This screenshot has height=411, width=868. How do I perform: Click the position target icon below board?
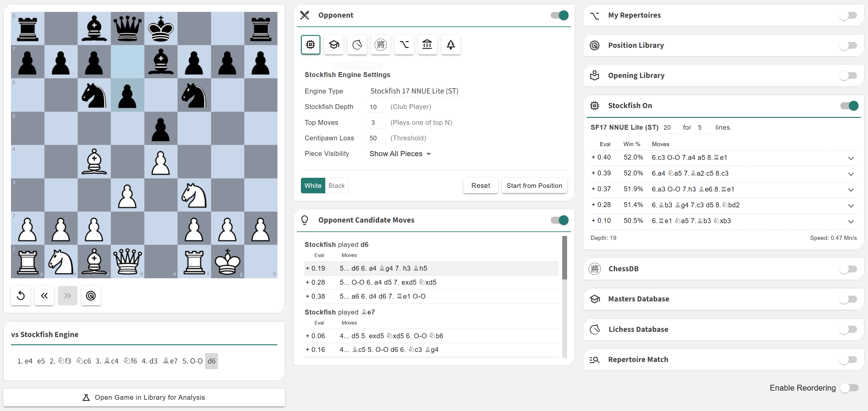coord(91,296)
